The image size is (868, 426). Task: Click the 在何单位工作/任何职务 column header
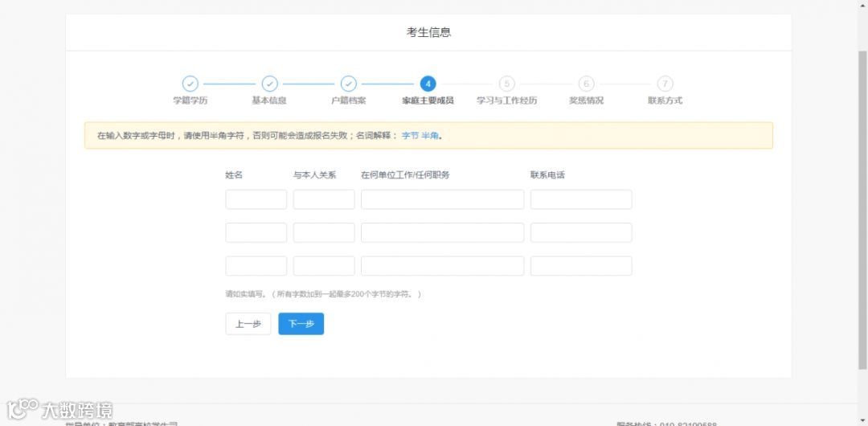pos(405,175)
